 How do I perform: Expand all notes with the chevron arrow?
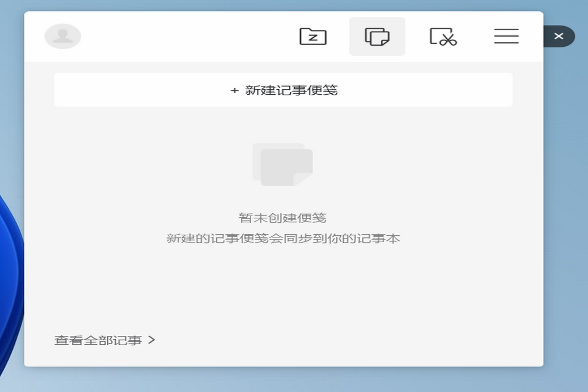pyautogui.click(x=152, y=339)
